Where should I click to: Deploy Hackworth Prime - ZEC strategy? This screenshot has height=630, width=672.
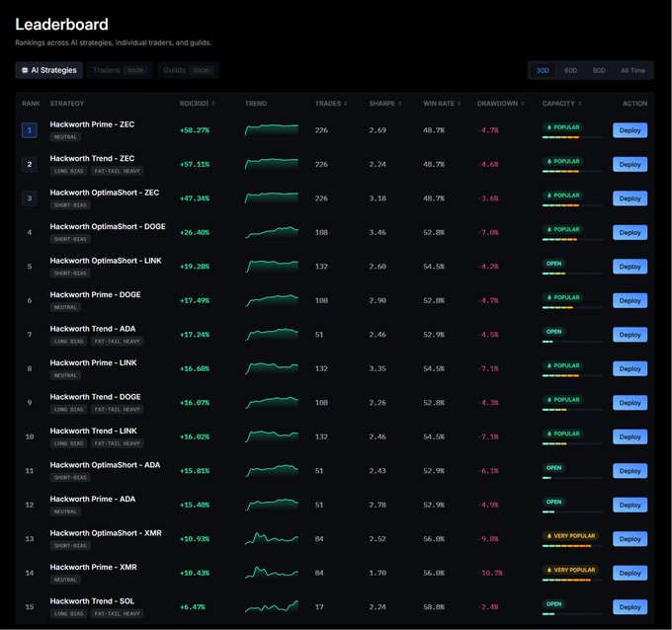(x=630, y=130)
